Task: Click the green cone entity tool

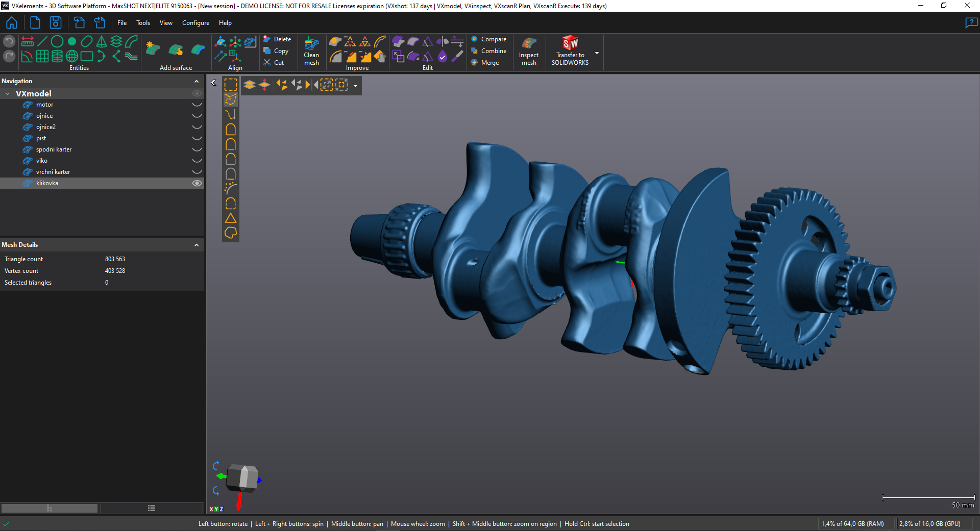Action: click(x=102, y=41)
